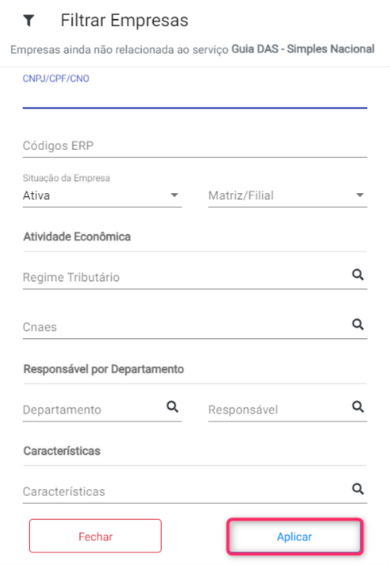Click the Atividade Econômica section heading
390x565 pixels.
pyautogui.click(x=77, y=237)
